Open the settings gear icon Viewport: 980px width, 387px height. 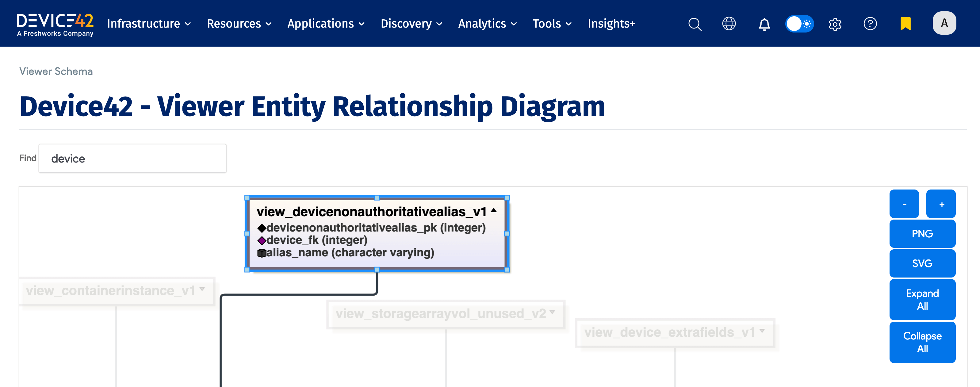point(835,24)
